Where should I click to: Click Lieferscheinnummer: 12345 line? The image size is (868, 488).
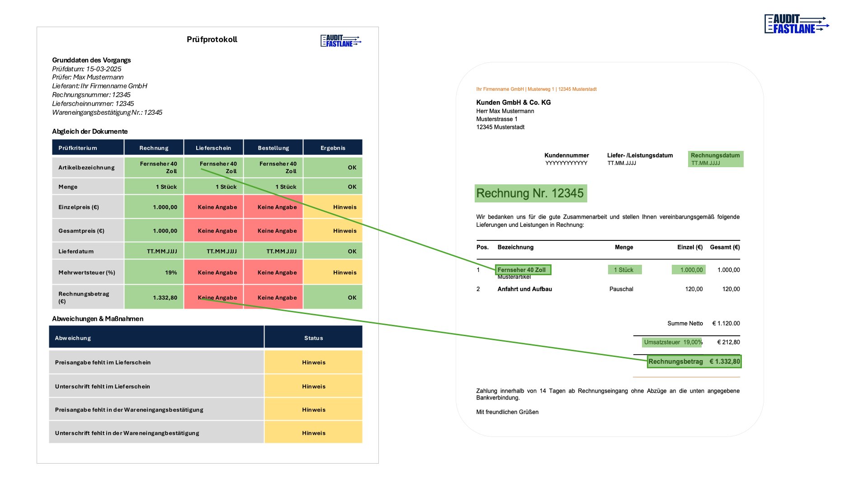[93, 103]
